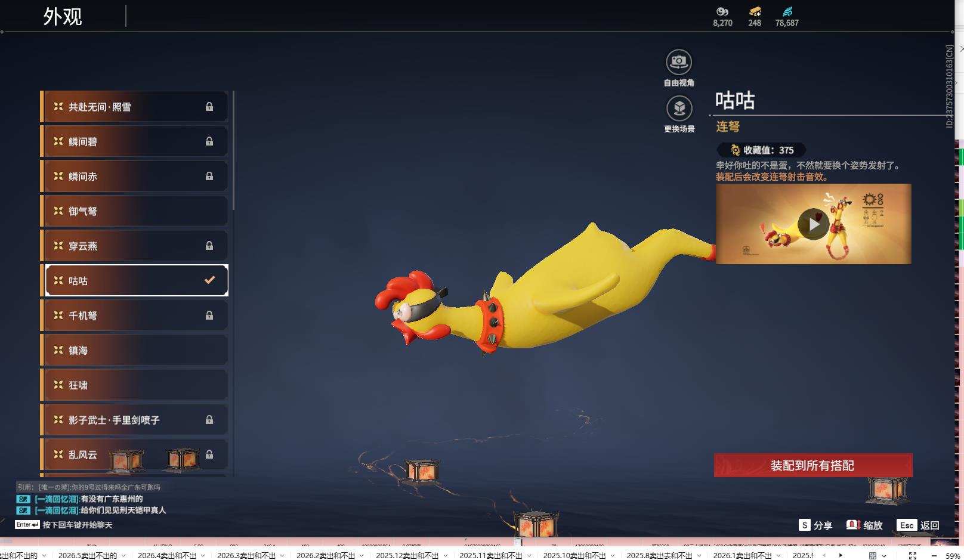Click chat message 有没有广东惠州的
This screenshot has width=964, height=560.
pos(112,499)
